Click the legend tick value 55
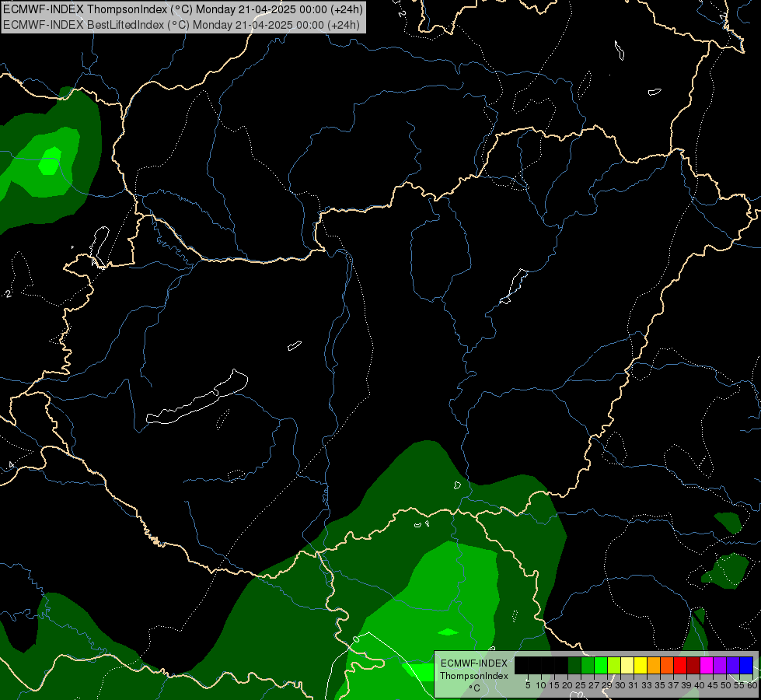Image resolution: width=761 pixels, height=700 pixels. (x=740, y=685)
